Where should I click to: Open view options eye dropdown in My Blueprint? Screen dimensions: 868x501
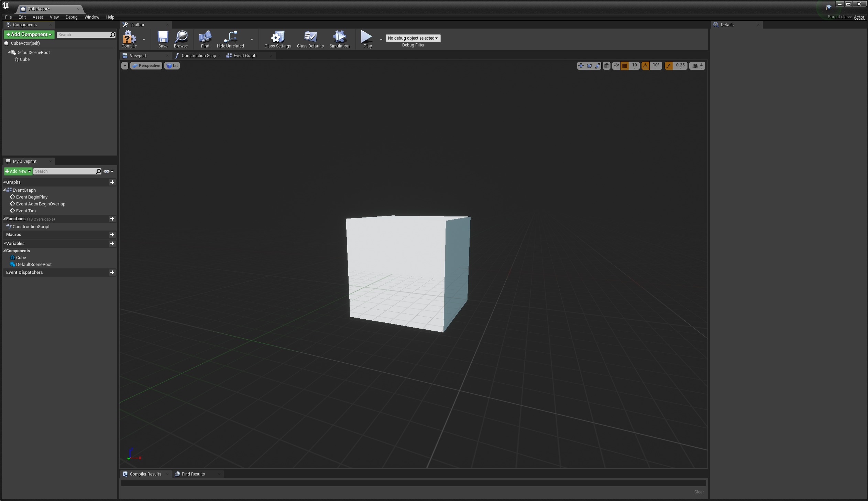pyautogui.click(x=109, y=171)
